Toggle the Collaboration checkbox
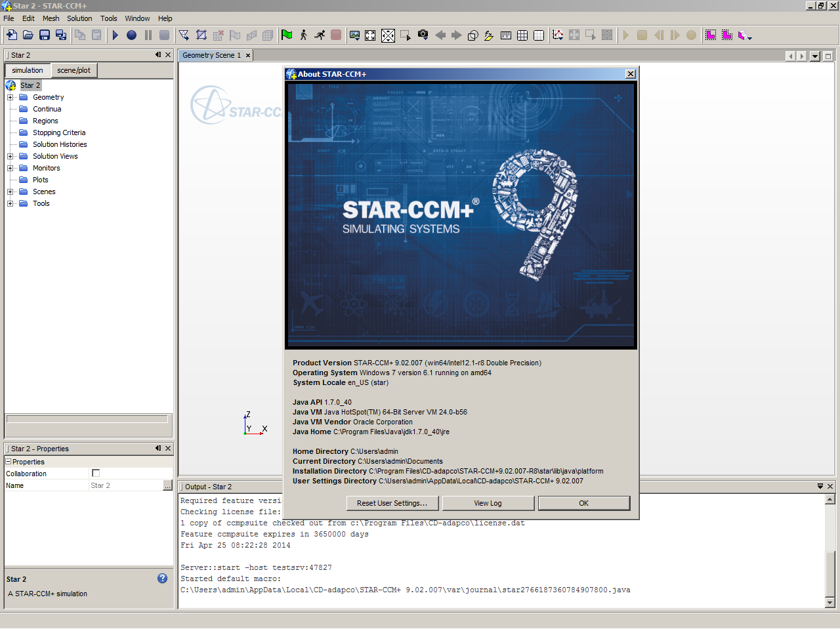The height and width of the screenshot is (629, 840). point(96,473)
